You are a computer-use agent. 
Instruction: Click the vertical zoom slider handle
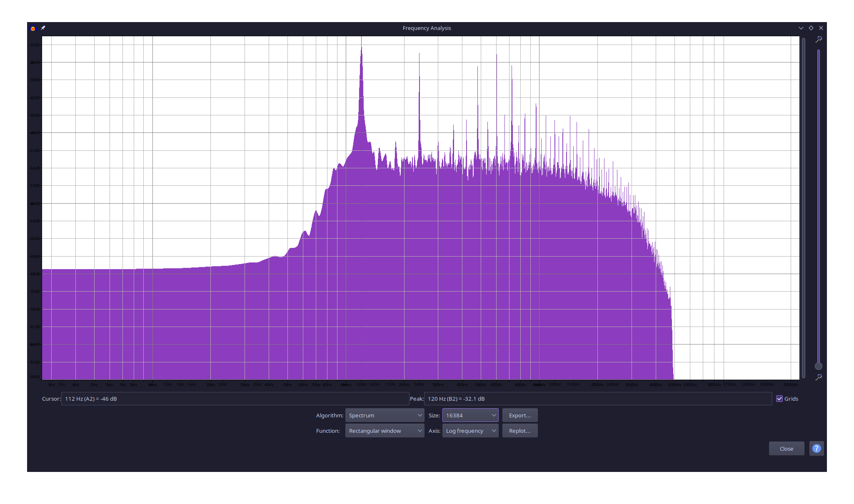[819, 366]
